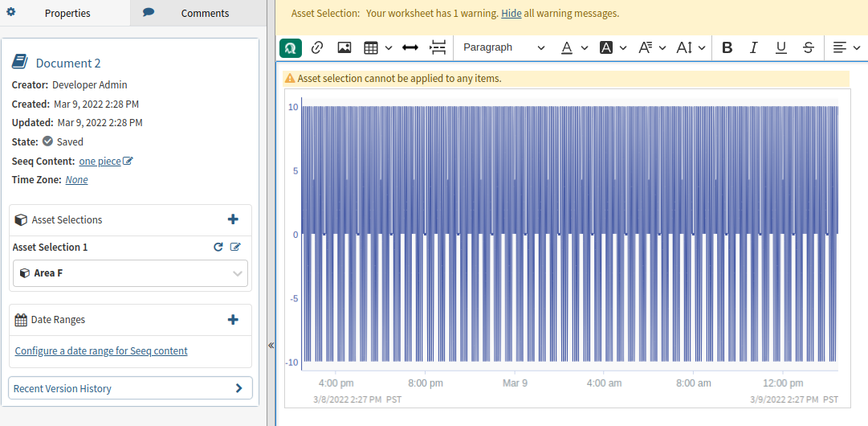Image resolution: width=868 pixels, height=426 pixels.
Task: Click Hide link in warning banner
Action: tap(511, 14)
